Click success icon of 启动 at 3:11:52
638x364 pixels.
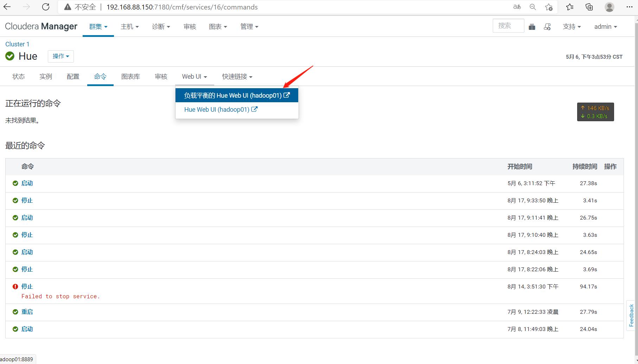click(15, 183)
